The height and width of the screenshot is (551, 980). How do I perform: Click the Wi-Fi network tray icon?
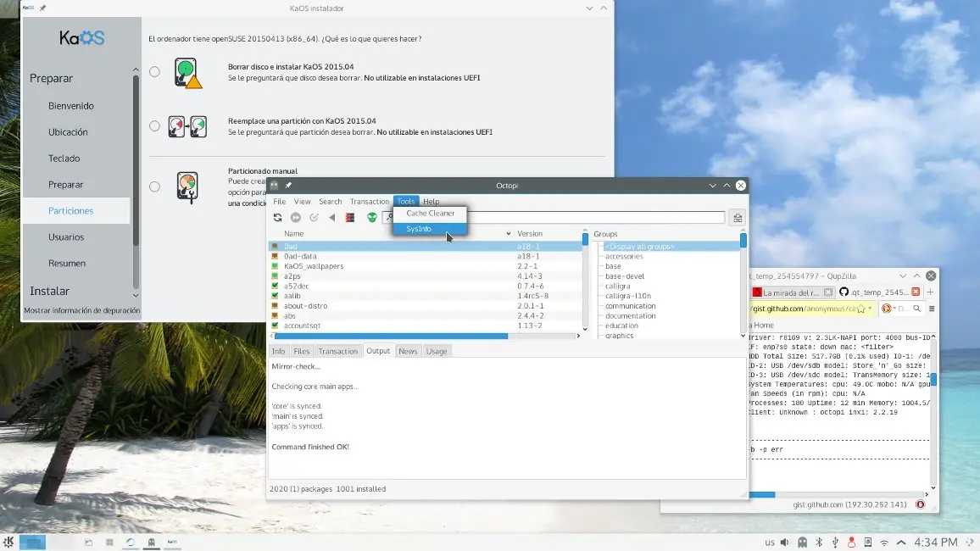point(884,543)
